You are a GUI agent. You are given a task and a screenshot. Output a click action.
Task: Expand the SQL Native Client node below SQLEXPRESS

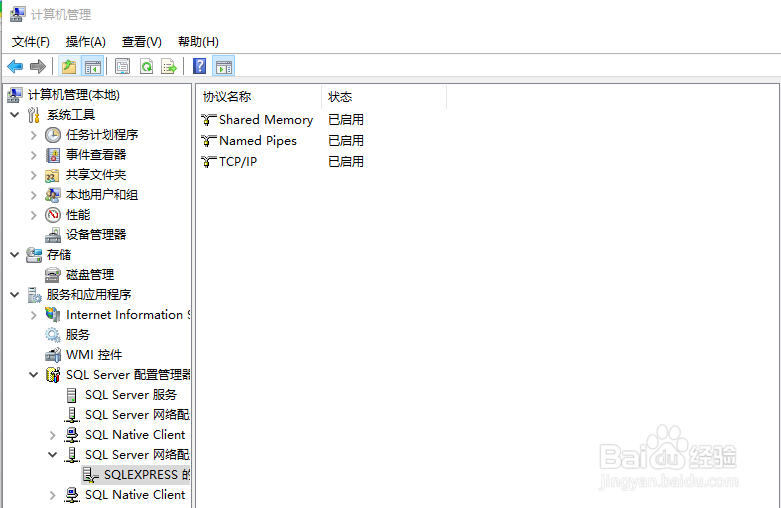(52, 495)
